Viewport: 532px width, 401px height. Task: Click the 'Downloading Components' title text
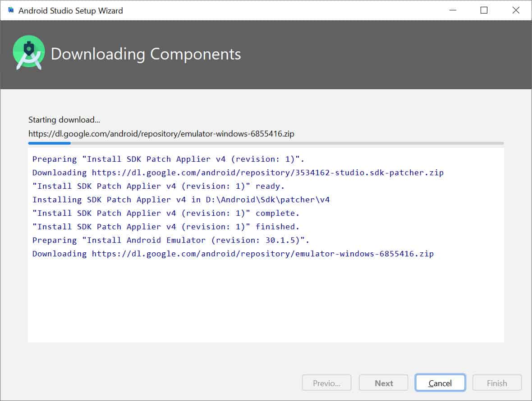146,54
